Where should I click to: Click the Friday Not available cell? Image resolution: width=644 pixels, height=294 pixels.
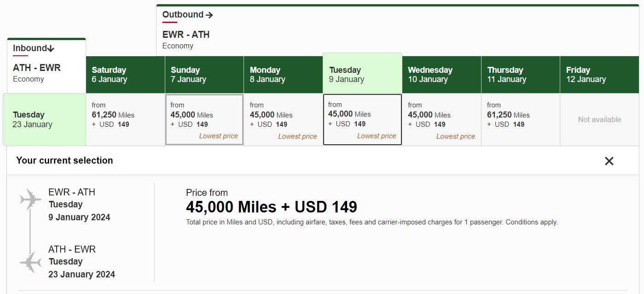pyautogui.click(x=600, y=120)
